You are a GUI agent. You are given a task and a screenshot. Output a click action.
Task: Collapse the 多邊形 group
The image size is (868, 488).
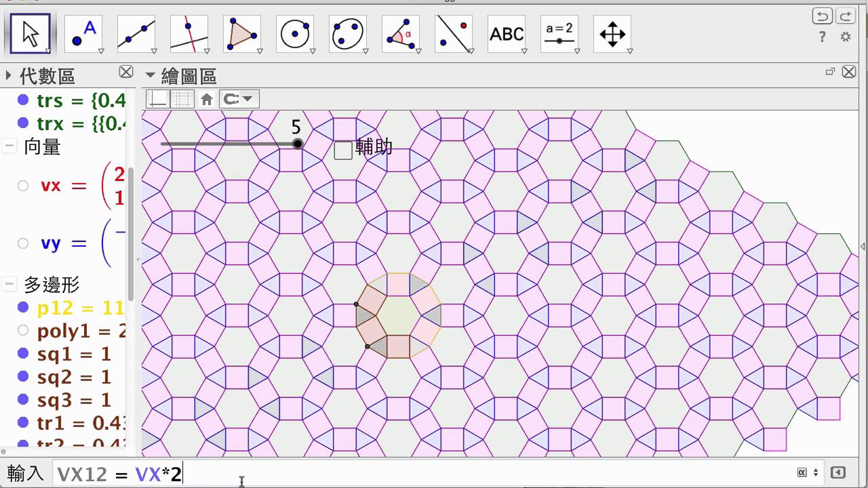point(10,284)
